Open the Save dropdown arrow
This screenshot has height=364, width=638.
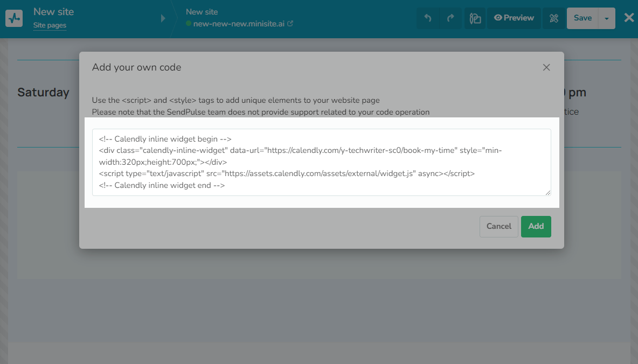tap(607, 18)
